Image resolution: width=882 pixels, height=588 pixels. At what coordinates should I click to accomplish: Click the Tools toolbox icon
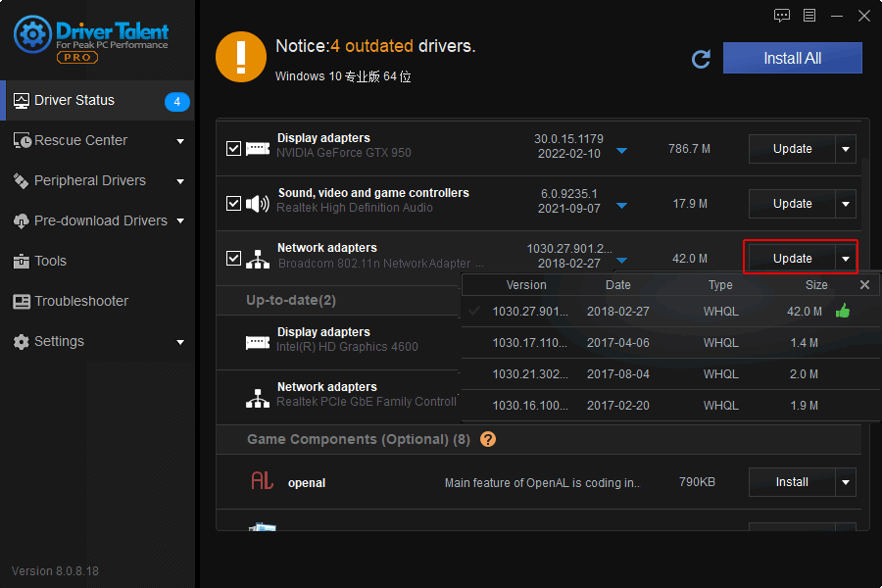coord(21,261)
